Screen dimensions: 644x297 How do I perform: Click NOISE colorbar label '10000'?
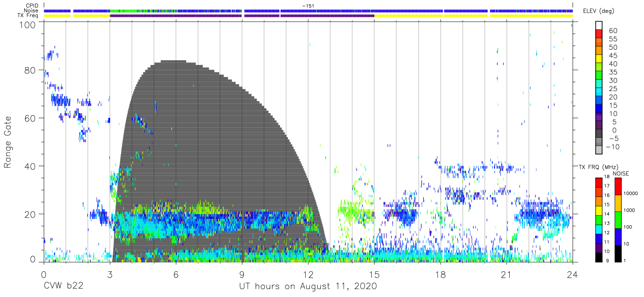coord(631,194)
